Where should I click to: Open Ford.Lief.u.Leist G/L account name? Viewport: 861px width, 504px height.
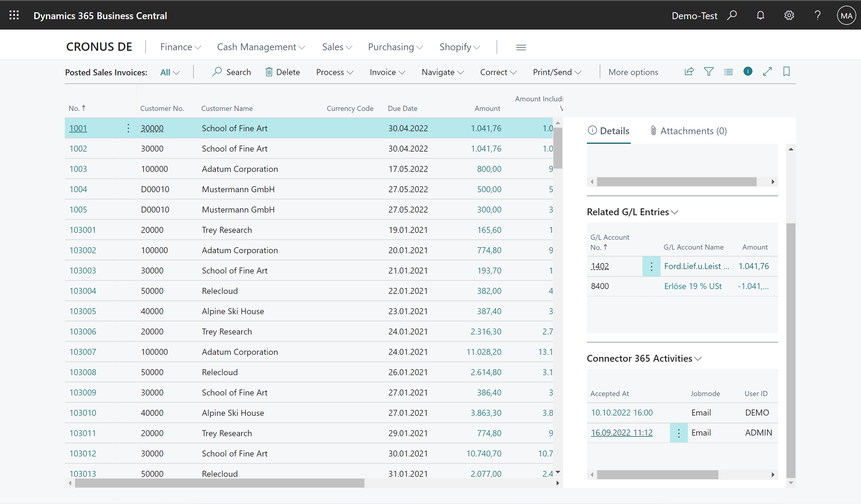[x=696, y=266]
